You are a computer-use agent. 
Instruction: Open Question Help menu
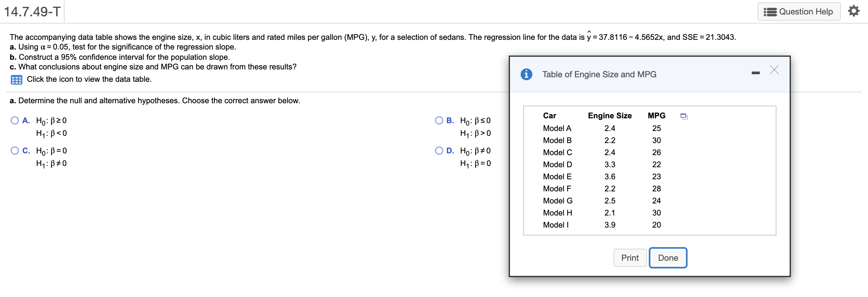click(x=799, y=12)
